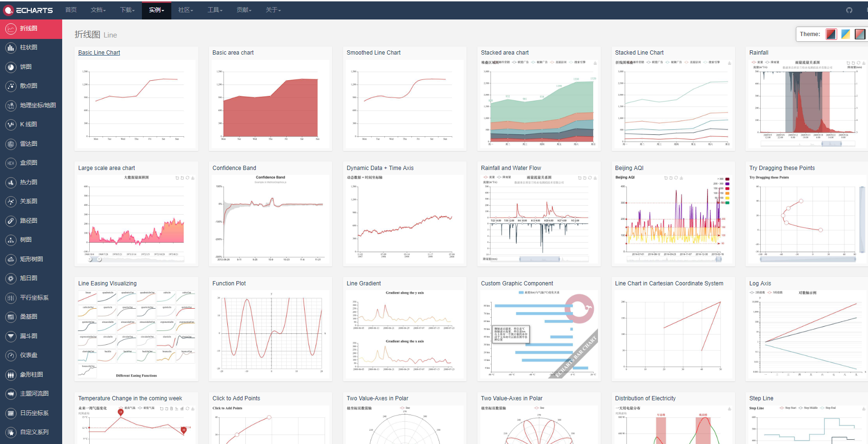The image size is (868, 444).
Task: Click the Stacked Line Chart title link
Action: 639,52
